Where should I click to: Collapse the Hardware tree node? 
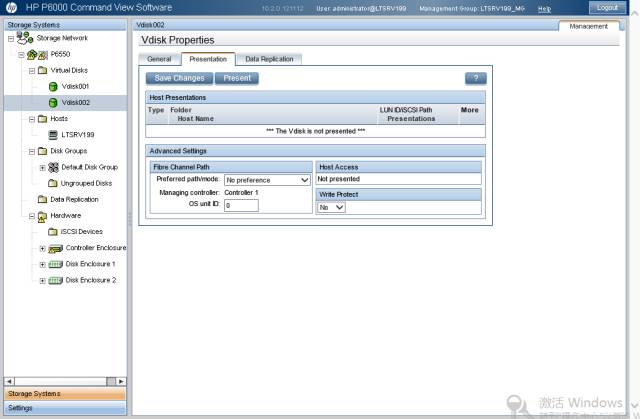(32, 216)
